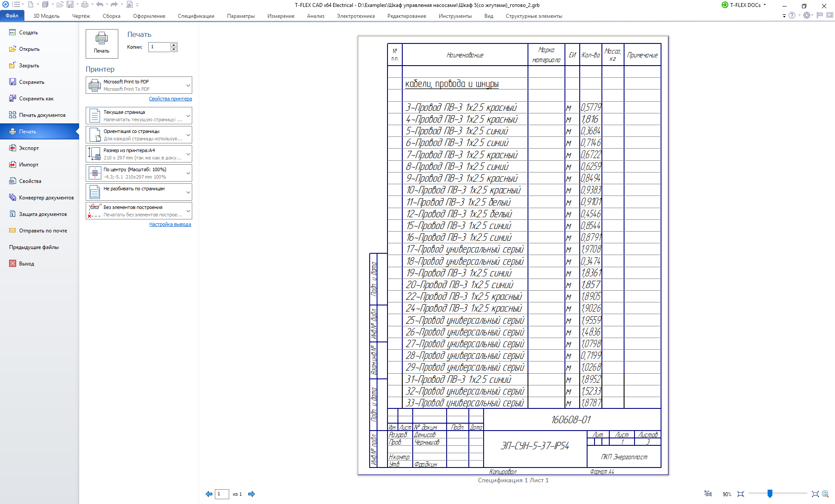Screen dimensions: 835x504
Task: Open the Текущая страница page range dropdown
Action: coord(188,116)
